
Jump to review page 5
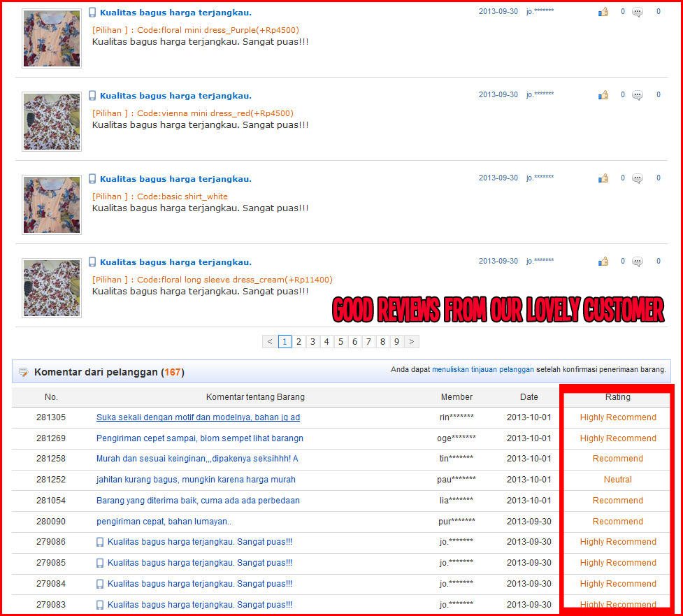point(340,341)
